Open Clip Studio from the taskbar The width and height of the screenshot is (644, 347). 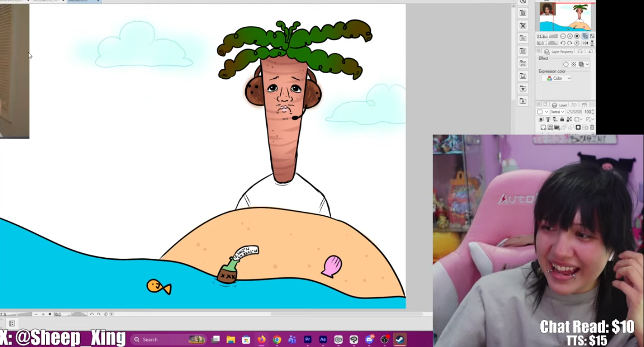coord(338,339)
